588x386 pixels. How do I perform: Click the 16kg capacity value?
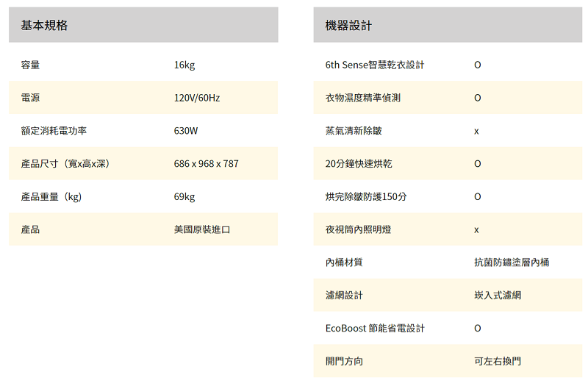[184, 65]
